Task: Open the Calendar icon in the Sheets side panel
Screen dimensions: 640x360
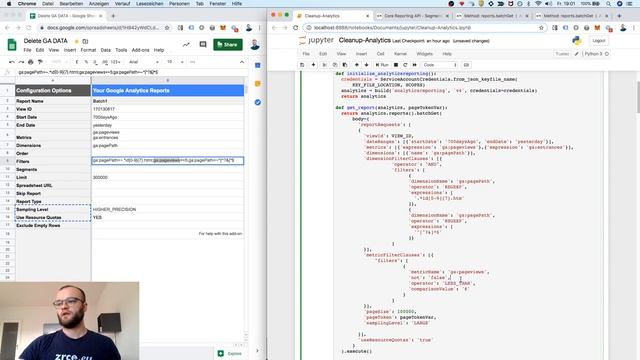Action: click(258, 65)
